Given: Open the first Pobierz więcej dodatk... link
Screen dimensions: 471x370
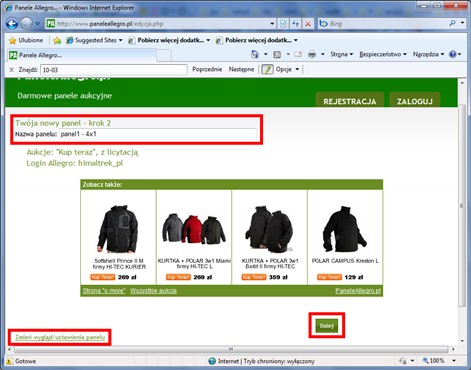Looking at the screenshot, I should pyautogui.click(x=169, y=40).
